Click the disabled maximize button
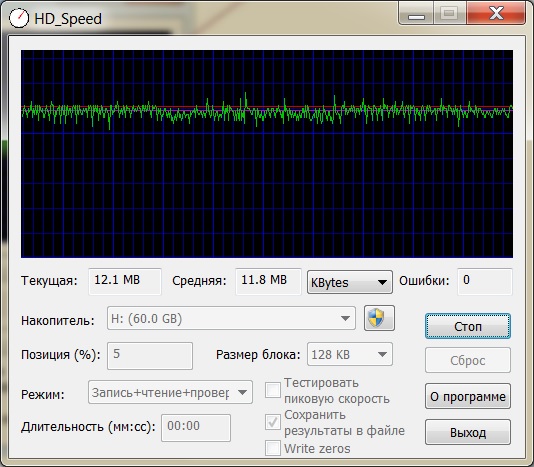Viewport: 534px width, 467px height. [x=450, y=14]
